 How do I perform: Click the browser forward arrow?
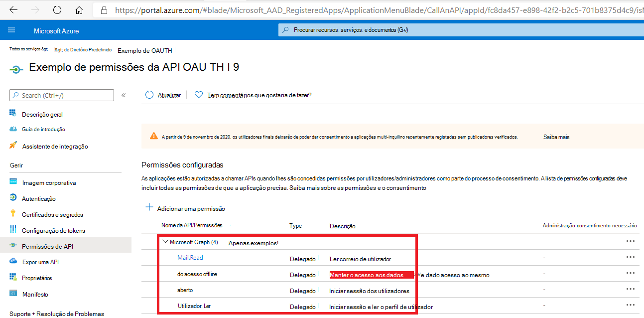pos(35,10)
